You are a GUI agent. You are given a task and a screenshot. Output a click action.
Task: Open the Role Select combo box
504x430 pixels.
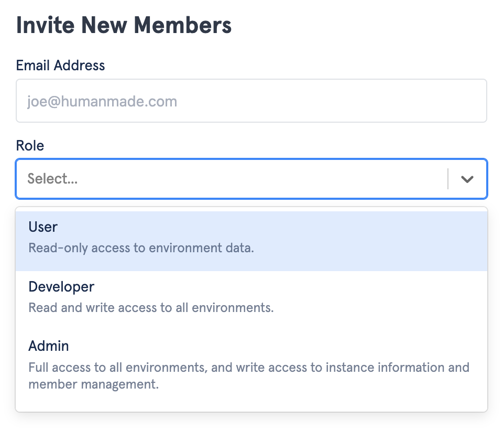click(x=231, y=179)
